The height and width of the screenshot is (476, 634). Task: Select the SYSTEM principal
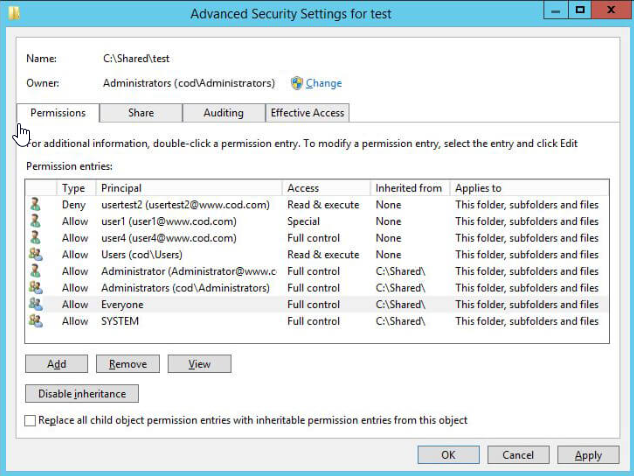(x=120, y=321)
